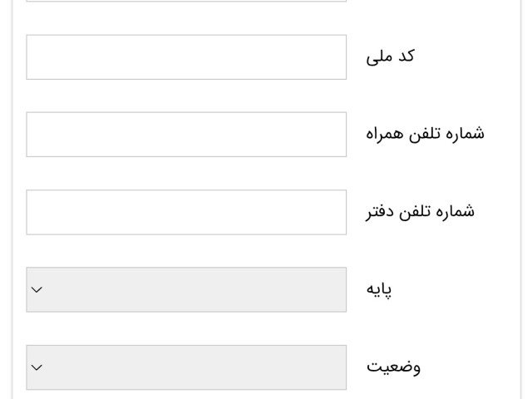
Task: Click the وضعیت dropdown chevron arrow
Action: pos(37,367)
